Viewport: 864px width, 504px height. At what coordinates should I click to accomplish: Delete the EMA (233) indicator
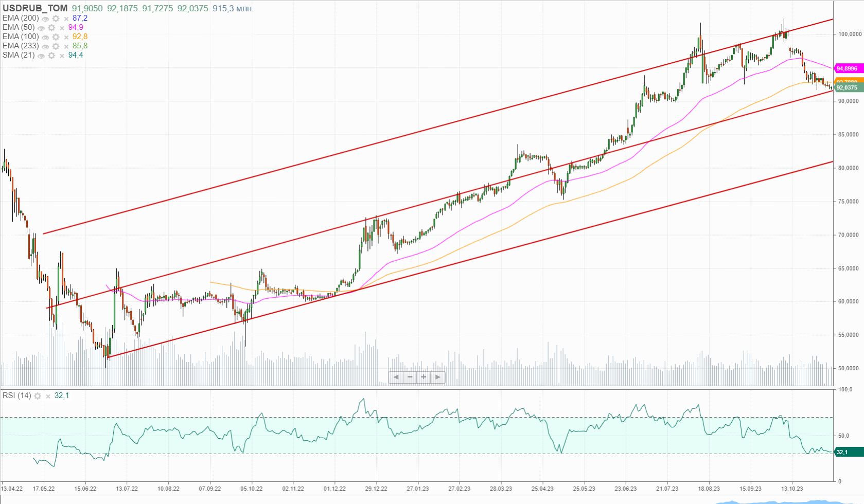point(66,46)
